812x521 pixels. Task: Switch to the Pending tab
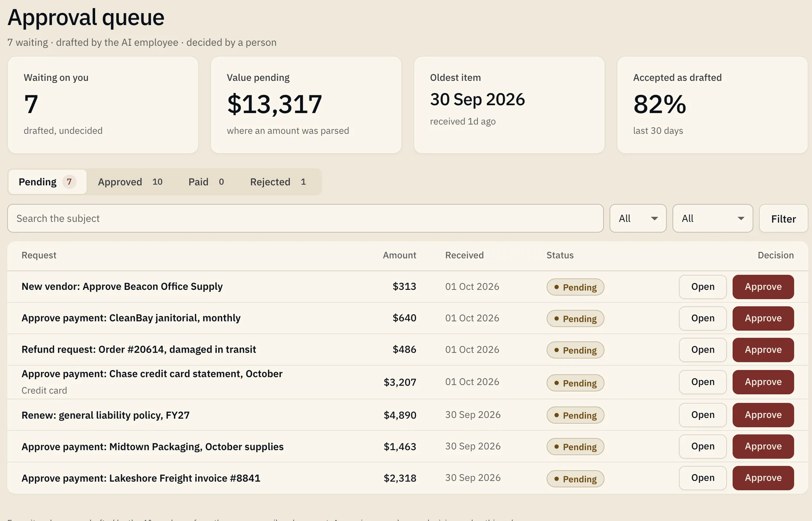(x=47, y=182)
